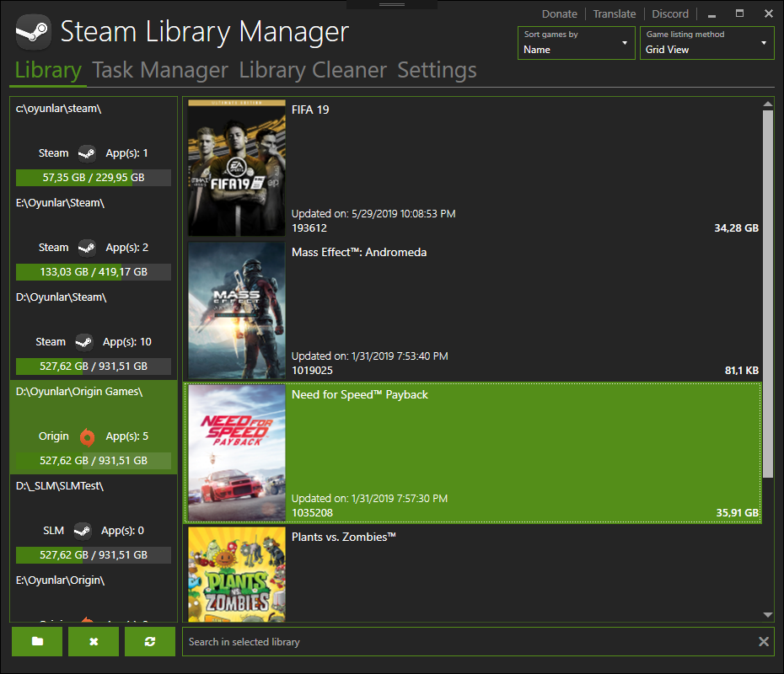The height and width of the screenshot is (674, 784).
Task: Click Steam icon in E:\Oyunlar\Steam\ library
Action: 87,248
